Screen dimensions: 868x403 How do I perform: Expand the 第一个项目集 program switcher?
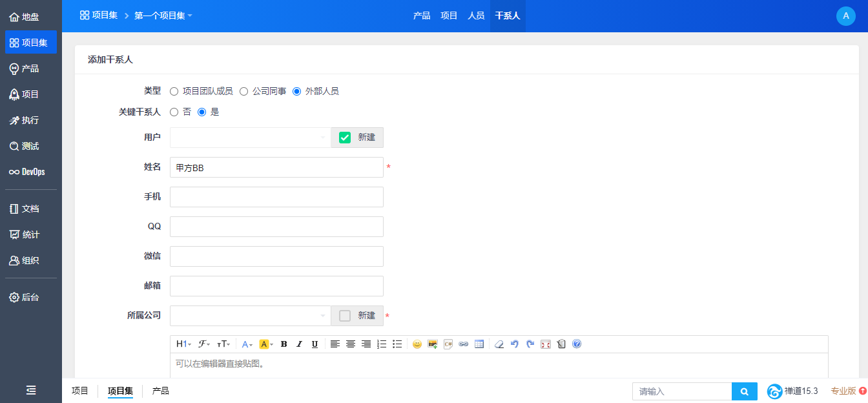[x=163, y=15]
